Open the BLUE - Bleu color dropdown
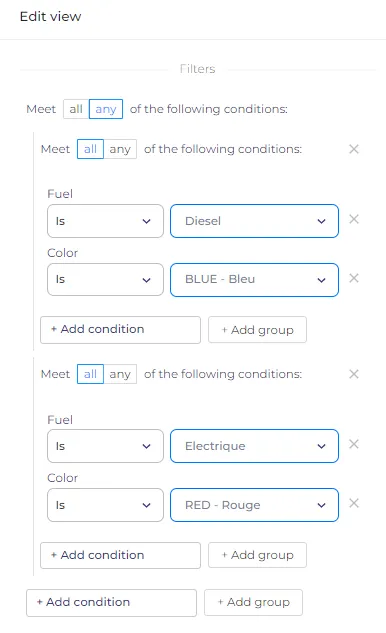386x633 pixels. pyautogui.click(x=254, y=280)
